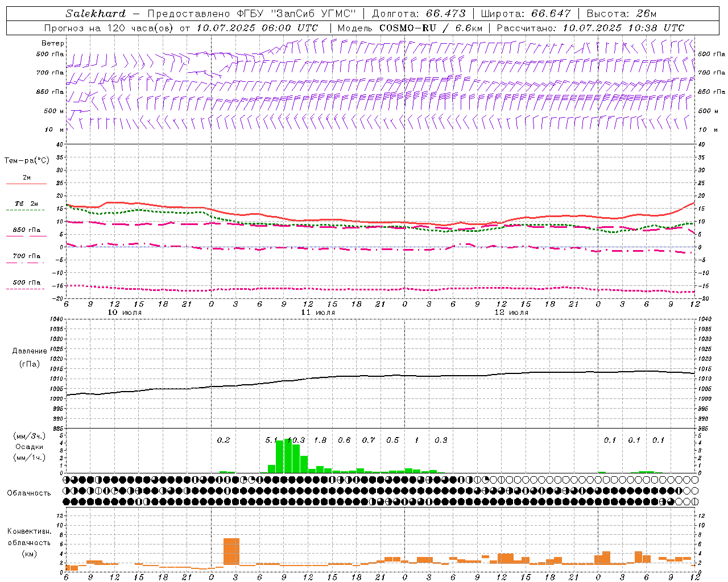Click the (км) convective cloud unit label
The image size is (728, 582).
(30, 554)
